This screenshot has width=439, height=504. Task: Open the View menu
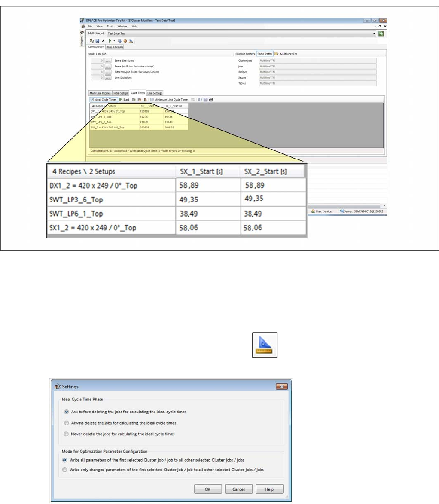[x=100, y=26]
